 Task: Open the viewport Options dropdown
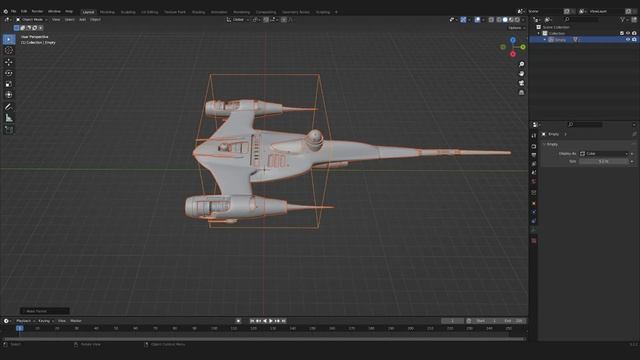516,28
